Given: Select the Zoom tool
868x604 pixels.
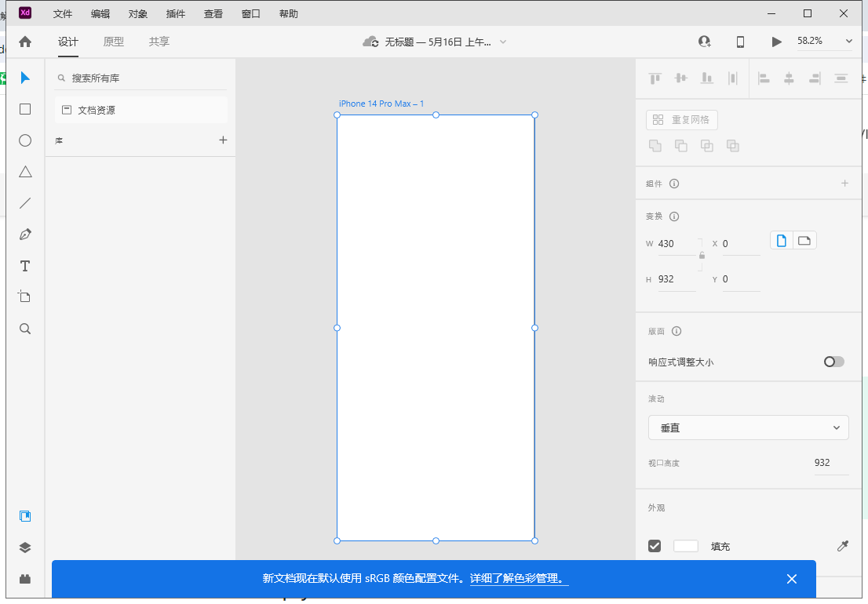Looking at the screenshot, I should [x=24, y=328].
